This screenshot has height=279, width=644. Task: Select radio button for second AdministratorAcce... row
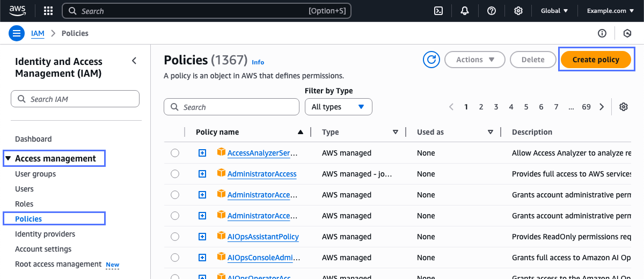[175, 216]
